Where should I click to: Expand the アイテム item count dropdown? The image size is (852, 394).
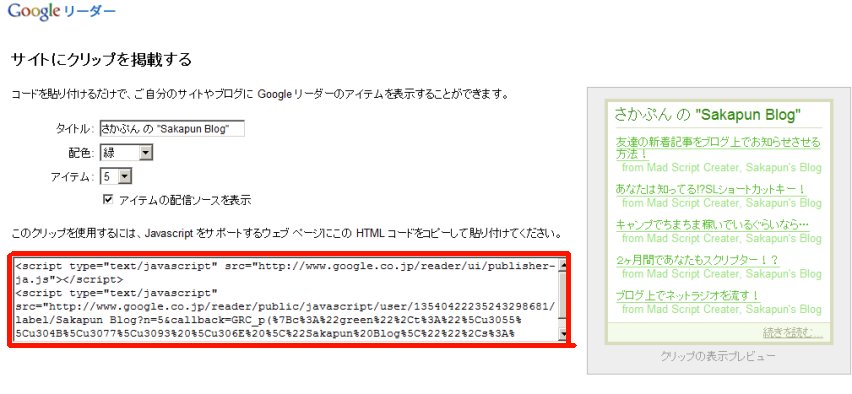pos(116,177)
